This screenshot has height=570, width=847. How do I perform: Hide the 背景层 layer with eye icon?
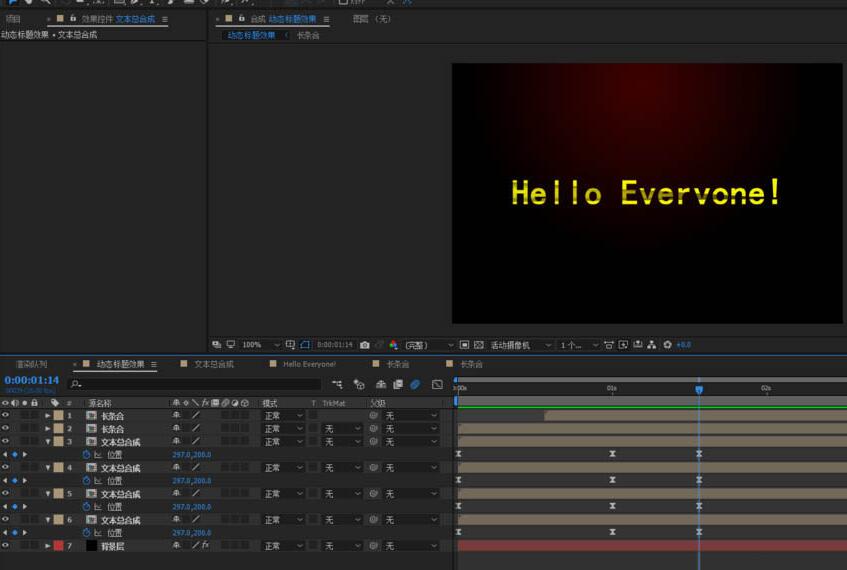click(x=5, y=546)
